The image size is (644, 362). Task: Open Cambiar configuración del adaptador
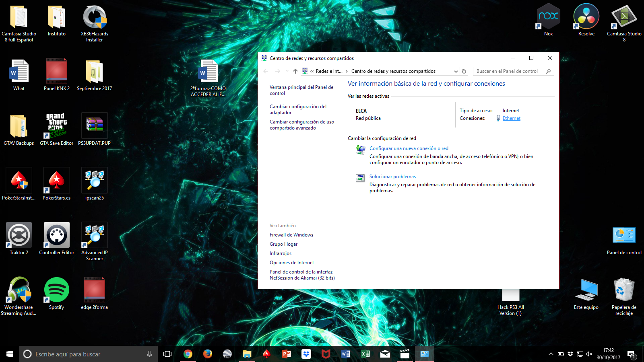coord(298,109)
